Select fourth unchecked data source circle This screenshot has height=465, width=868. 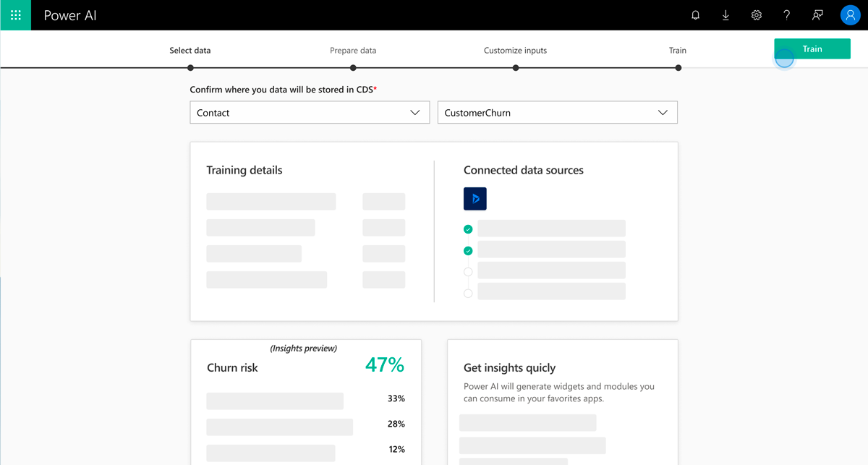click(x=468, y=293)
